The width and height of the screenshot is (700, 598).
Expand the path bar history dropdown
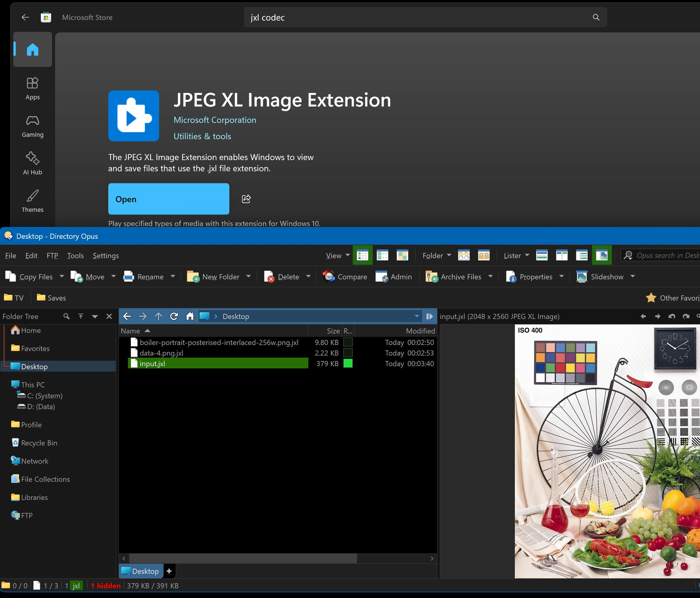[417, 316]
